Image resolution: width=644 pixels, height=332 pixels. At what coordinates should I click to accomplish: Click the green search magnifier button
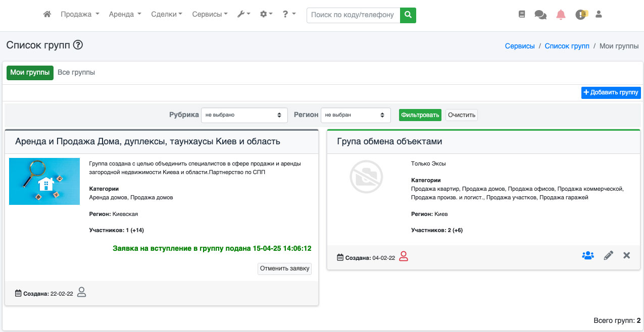click(x=408, y=15)
